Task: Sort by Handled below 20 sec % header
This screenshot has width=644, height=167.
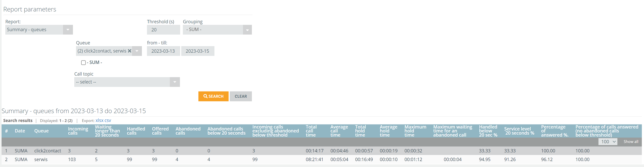Action: [x=488, y=131]
